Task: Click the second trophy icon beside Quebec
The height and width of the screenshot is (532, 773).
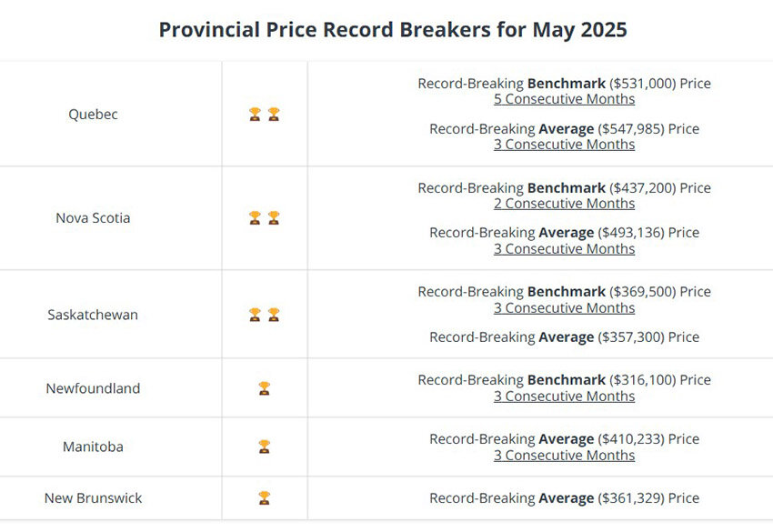Action: 274,115
